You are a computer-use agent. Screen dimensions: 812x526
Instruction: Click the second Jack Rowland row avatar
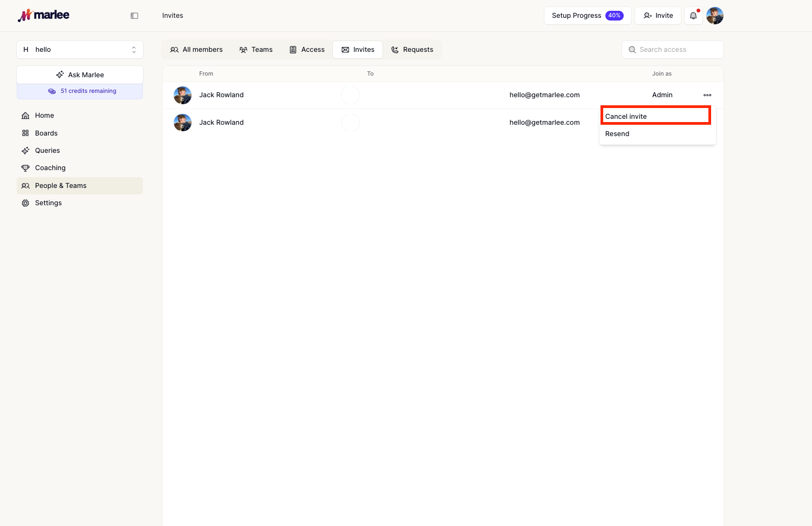click(182, 123)
